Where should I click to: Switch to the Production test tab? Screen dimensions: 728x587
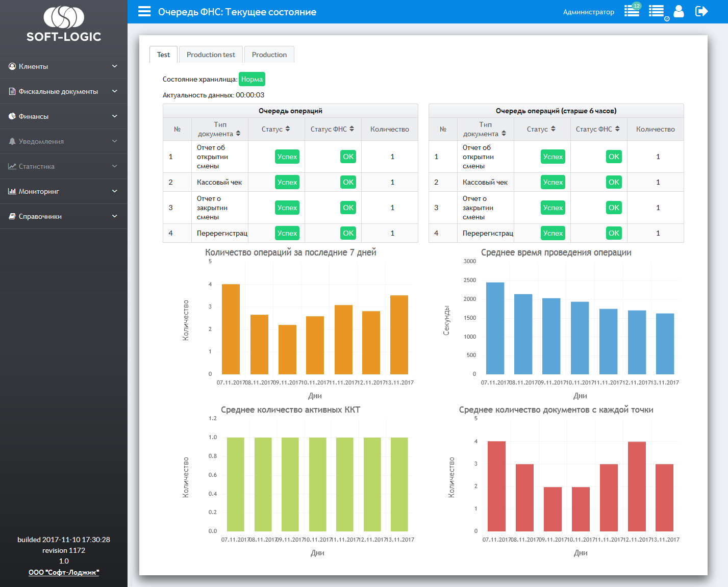(x=211, y=55)
